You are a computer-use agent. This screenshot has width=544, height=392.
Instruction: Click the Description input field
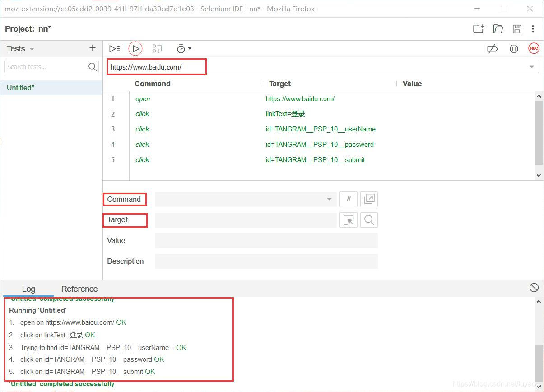click(x=266, y=261)
